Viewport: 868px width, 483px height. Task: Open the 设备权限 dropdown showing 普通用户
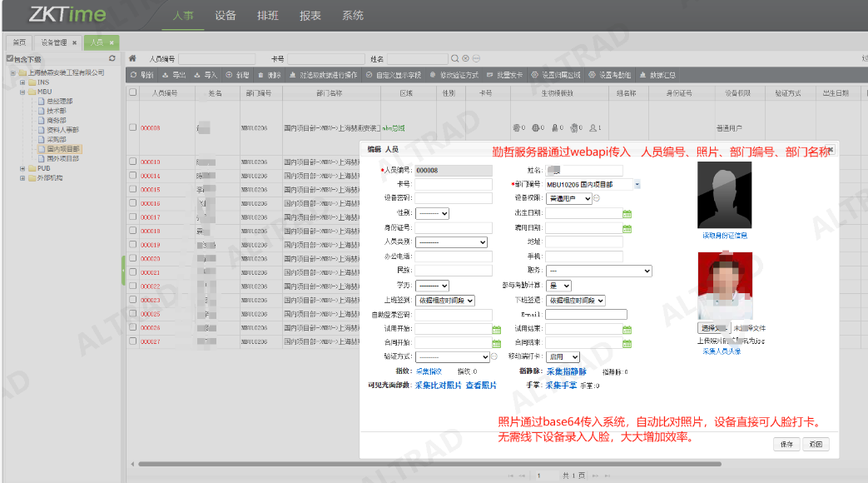(569, 198)
